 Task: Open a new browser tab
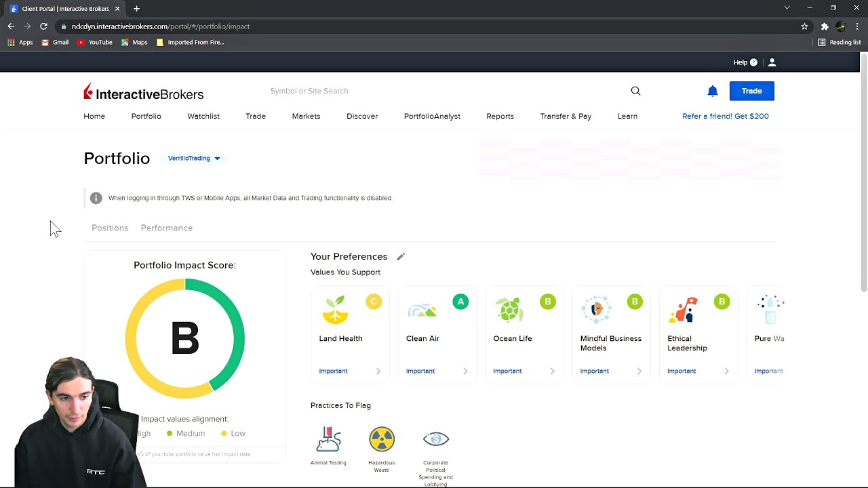click(x=136, y=8)
